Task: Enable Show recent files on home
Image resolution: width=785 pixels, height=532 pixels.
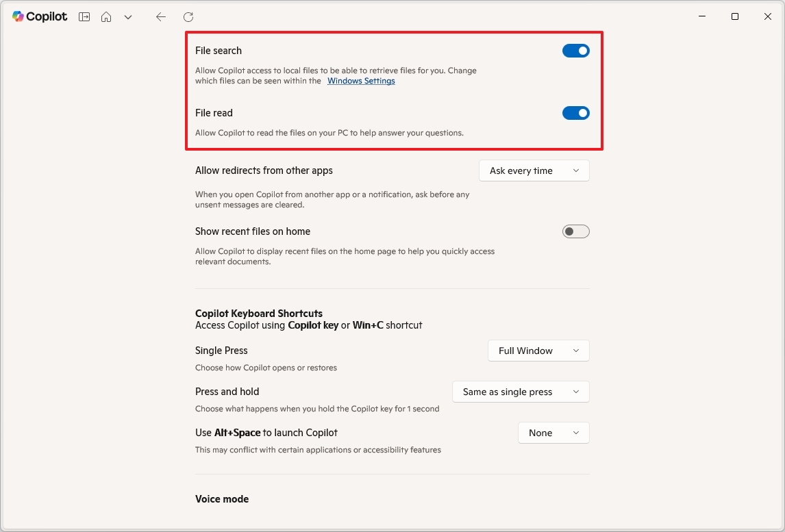Action: point(575,231)
